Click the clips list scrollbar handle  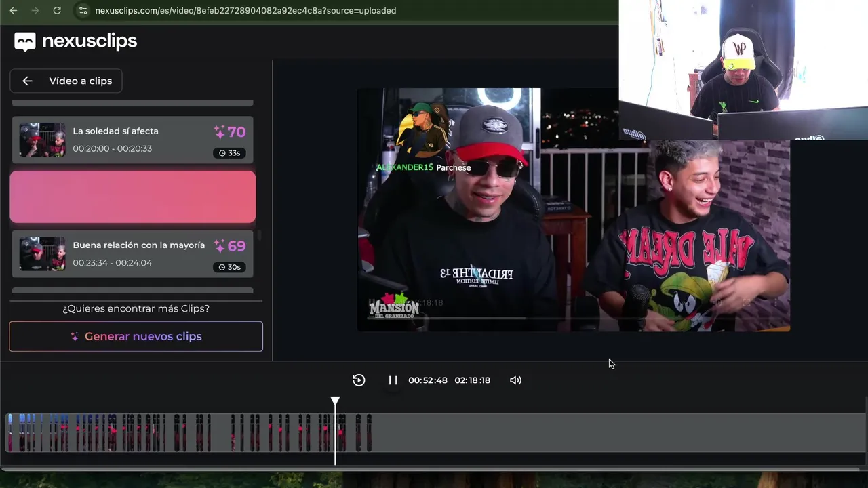(x=260, y=237)
